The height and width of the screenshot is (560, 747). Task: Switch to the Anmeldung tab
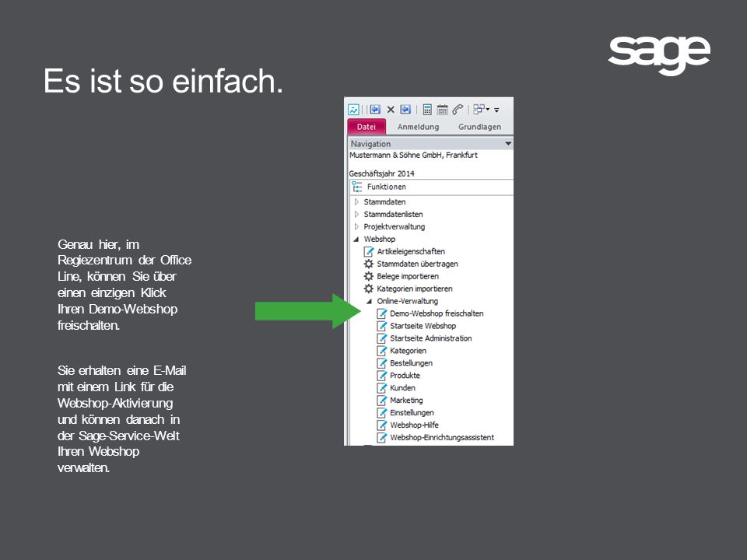coord(419,127)
